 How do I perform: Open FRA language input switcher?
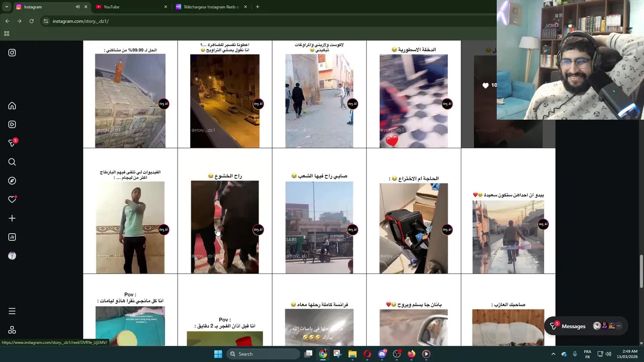(588, 354)
